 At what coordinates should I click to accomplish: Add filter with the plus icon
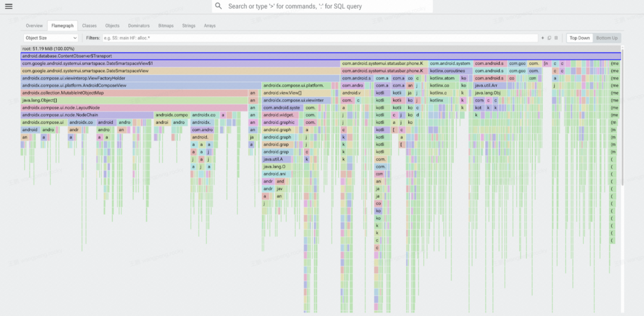[543, 38]
